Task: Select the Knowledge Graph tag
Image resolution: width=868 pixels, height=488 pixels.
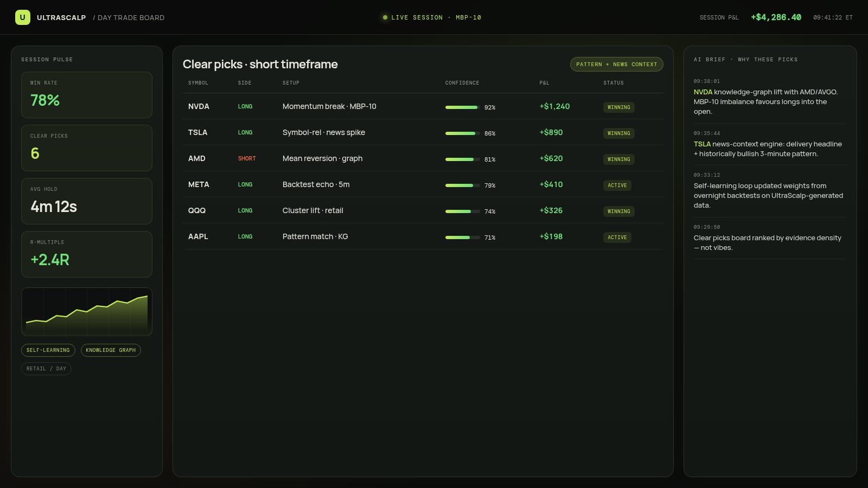Action: [111, 350]
